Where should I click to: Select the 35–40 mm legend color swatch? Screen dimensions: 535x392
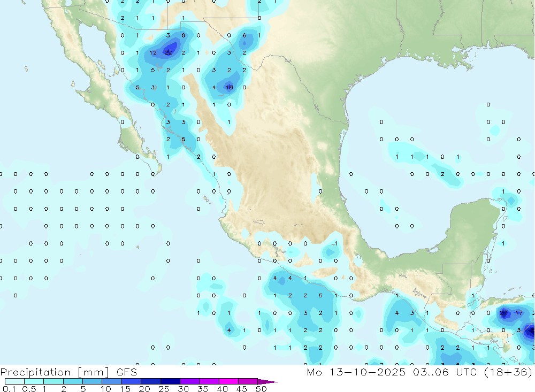pos(209,381)
